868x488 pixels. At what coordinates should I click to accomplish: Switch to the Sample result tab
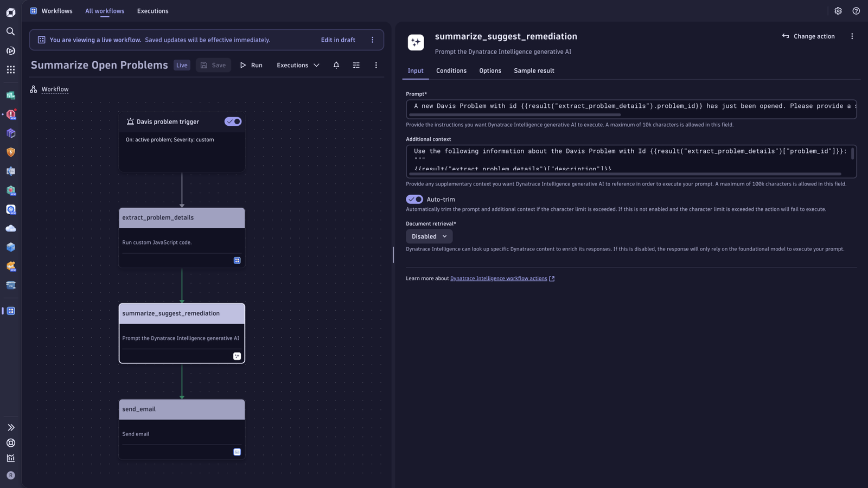coord(534,71)
